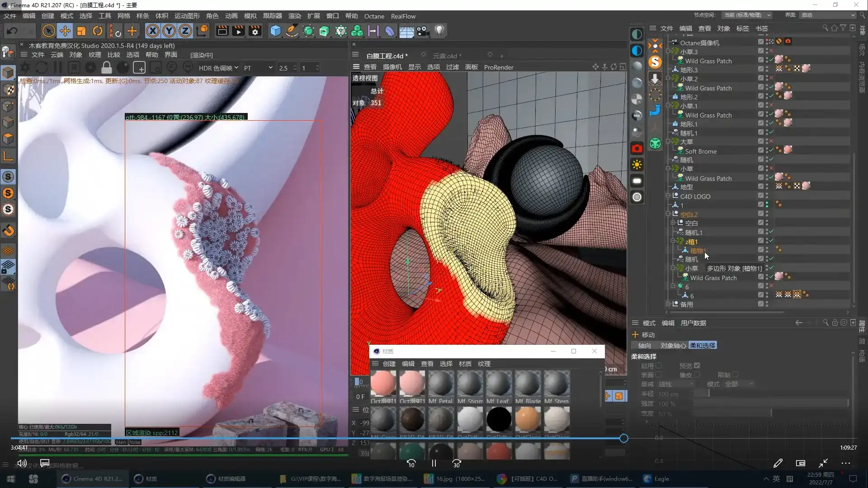Enable the 预览 checkbox in soft selection panel

pyautogui.click(x=697, y=366)
